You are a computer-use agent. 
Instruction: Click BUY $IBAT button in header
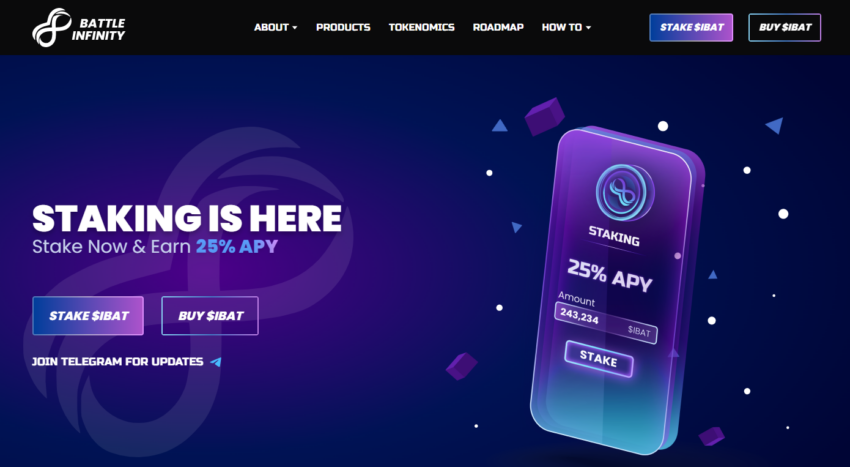pyautogui.click(x=784, y=28)
